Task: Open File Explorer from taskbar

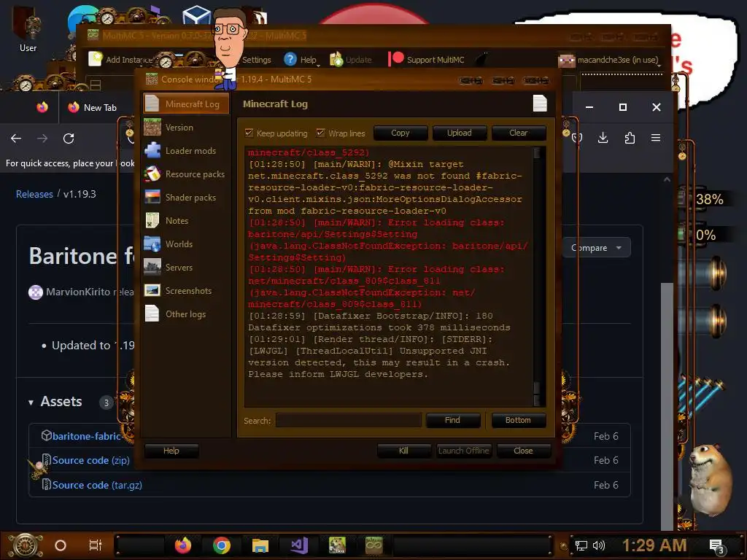Action: click(x=260, y=545)
